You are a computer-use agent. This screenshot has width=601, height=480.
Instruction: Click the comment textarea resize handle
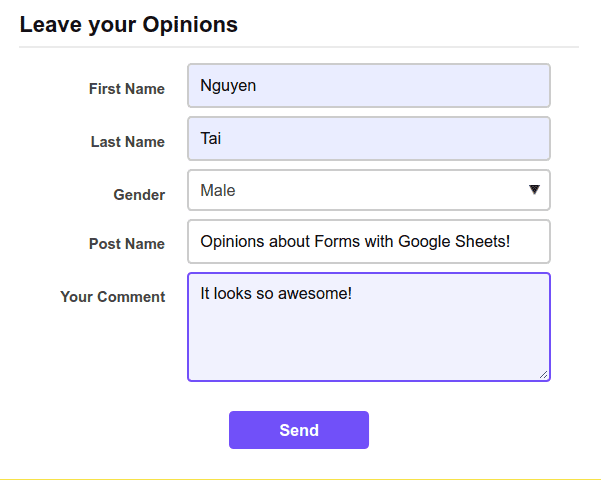[544, 375]
